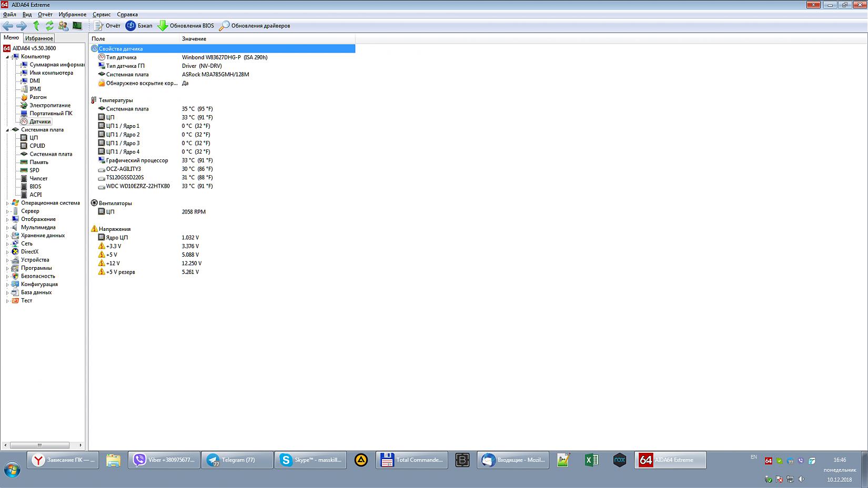Image resolution: width=868 pixels, height=488 pixels.
Task: Click the Бэкап toolbar icon
Action: point(139,26)
